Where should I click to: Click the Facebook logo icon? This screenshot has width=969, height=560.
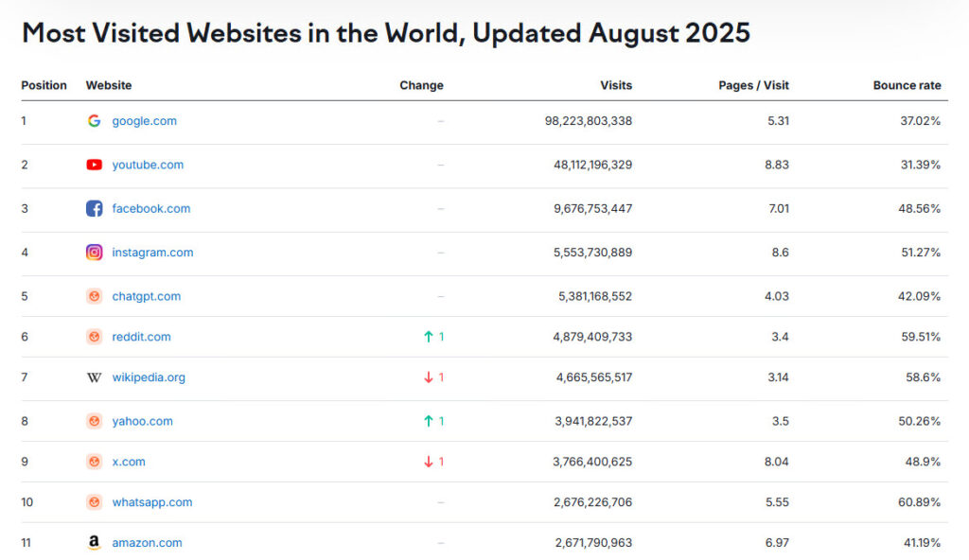[x=94, y=209]
